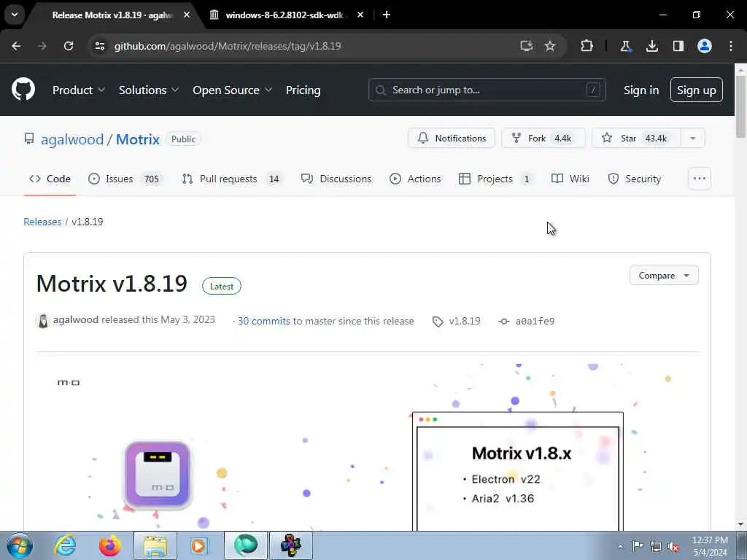Open Firefox from taskbar
The width and height of the screenshot is (747, 560).
109,545
